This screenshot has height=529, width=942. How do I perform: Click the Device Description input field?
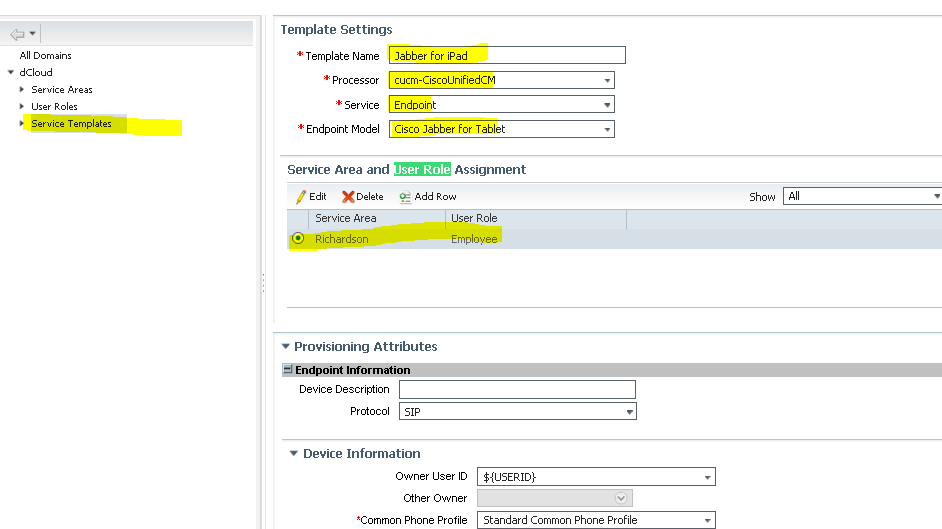pos(517,389)
